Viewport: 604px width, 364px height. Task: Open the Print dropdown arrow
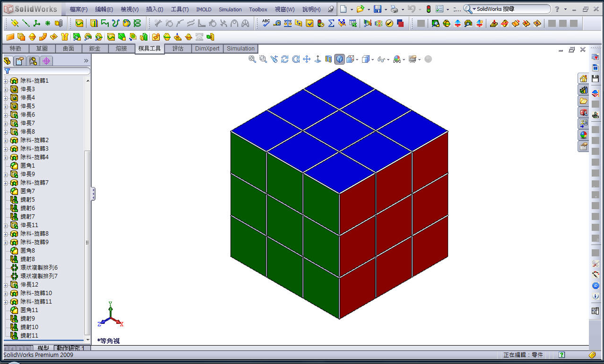pos(403,9)
